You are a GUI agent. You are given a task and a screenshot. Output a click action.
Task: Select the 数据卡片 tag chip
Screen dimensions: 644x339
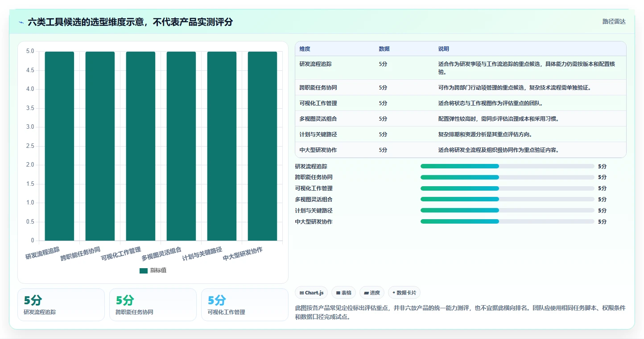tap(404, 293)
